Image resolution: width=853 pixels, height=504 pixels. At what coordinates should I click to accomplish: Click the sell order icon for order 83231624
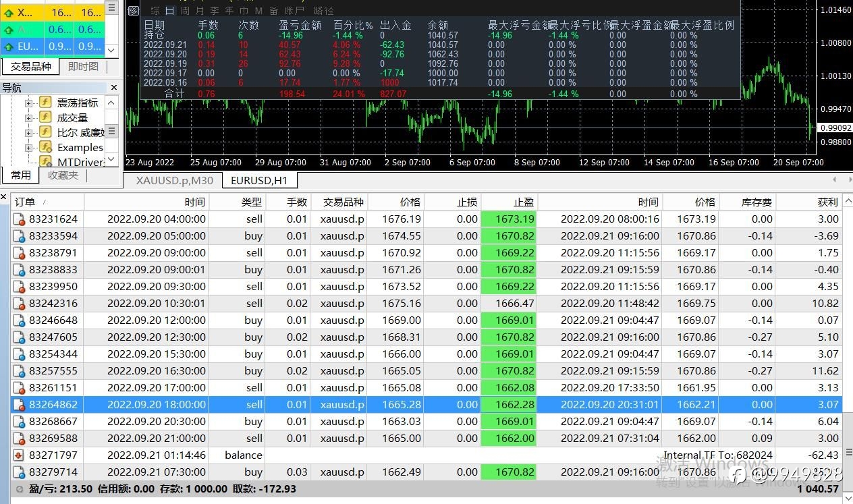20,219
